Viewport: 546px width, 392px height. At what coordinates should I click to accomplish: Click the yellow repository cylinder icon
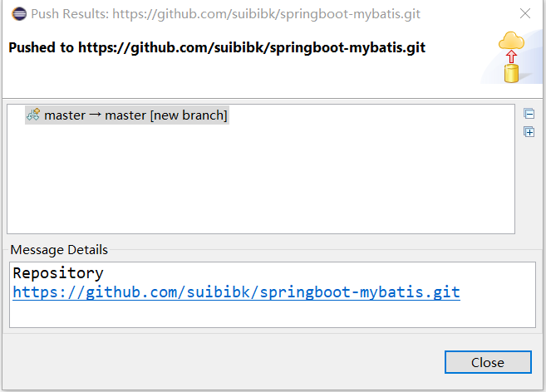[511, 73]
